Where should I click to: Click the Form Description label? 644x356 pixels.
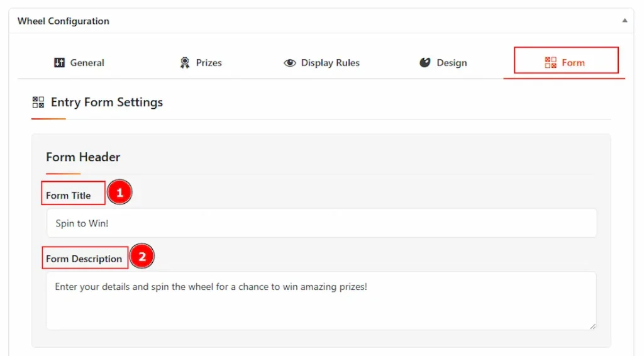tap(84, 259)
